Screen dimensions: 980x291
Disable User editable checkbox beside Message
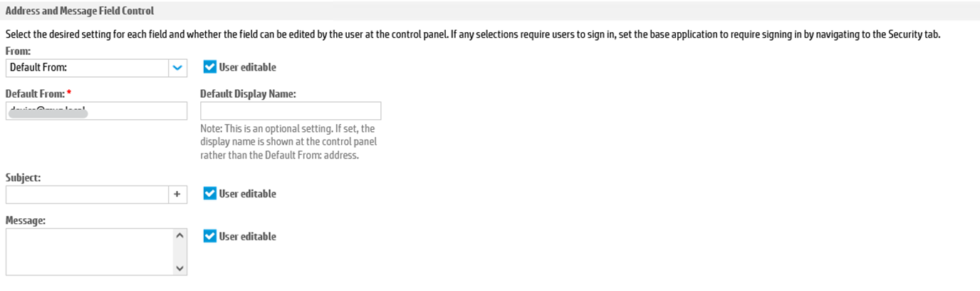[x=209, y=236]
